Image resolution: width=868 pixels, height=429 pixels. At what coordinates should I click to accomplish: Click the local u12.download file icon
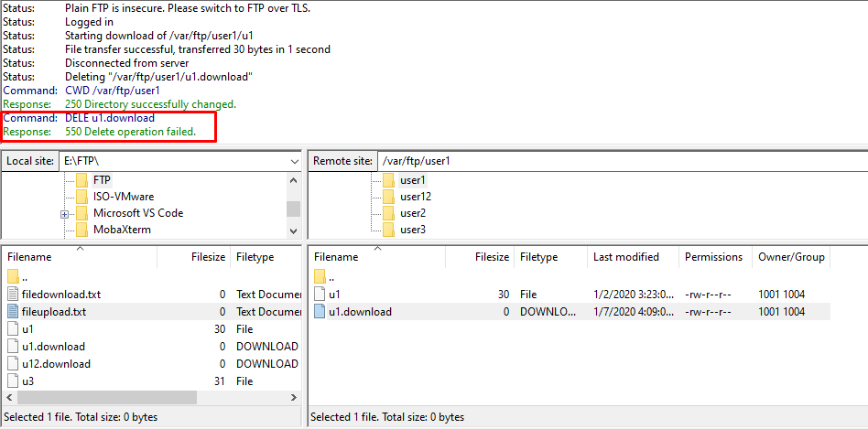click(14, 364)
